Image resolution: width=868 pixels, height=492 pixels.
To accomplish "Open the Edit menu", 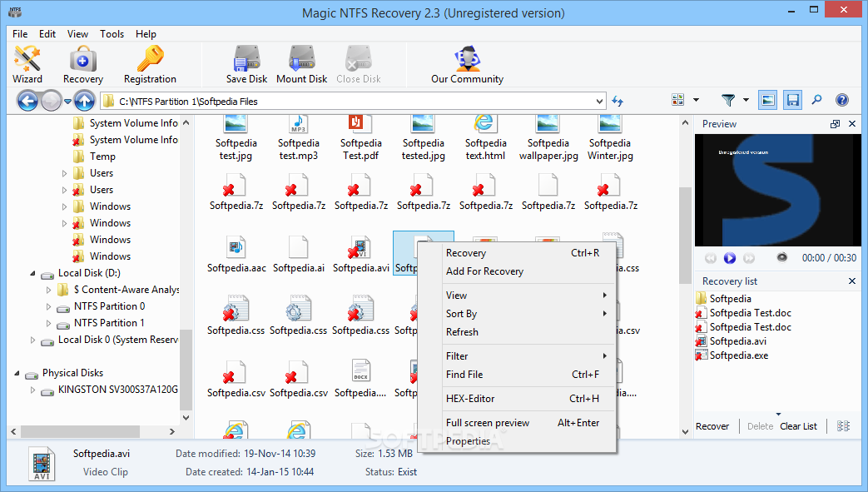I will coord(47,34).
